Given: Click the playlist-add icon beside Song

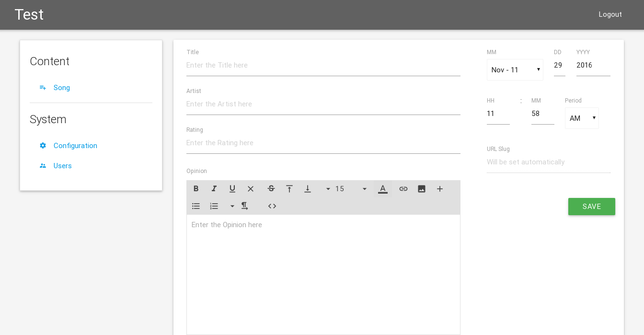Looking at the screenshot, I should 43,88.
